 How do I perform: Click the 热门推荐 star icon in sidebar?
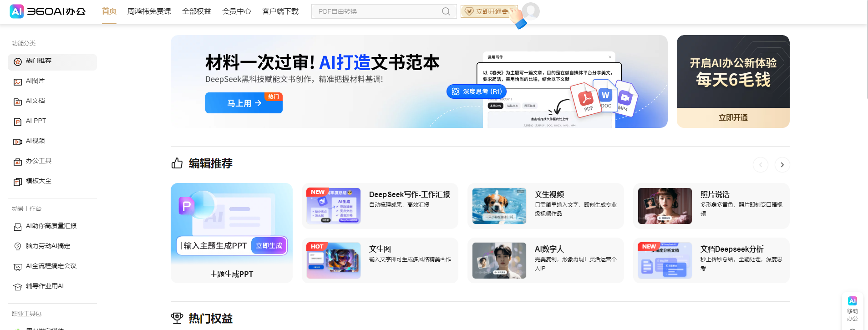coord(18,62)
